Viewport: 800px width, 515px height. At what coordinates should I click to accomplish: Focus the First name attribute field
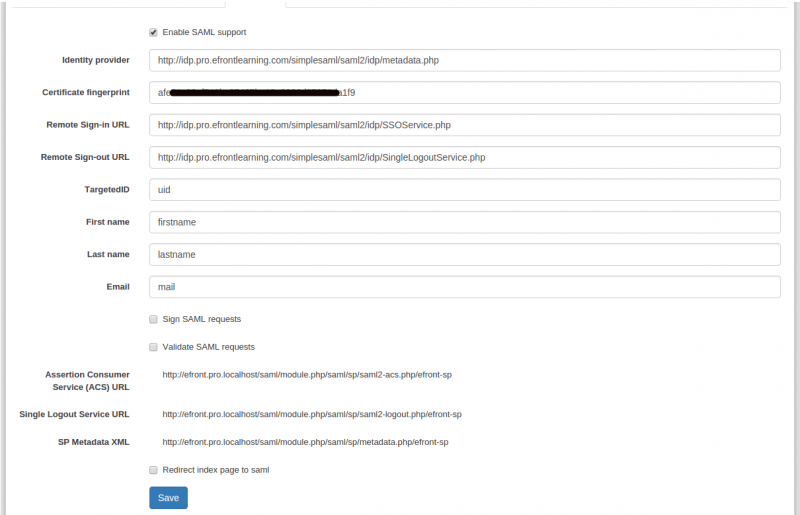coord(464,222)
